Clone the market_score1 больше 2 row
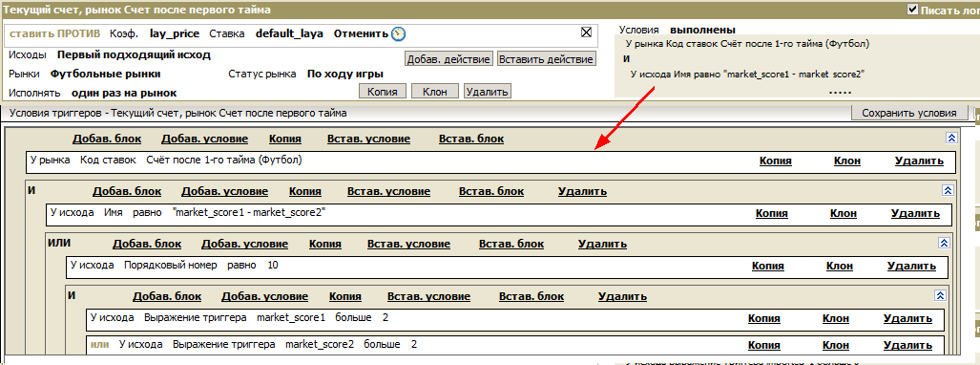This screenshot has height=365, width=980. click(836, 319)
